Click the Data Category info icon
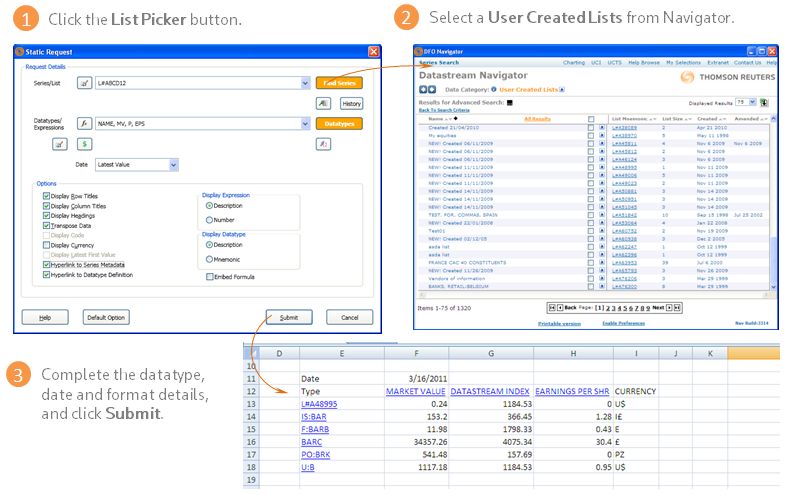Image resolution: width=787 pixels, height=495 pixels. pyautogui.click(x=494, y=89)
